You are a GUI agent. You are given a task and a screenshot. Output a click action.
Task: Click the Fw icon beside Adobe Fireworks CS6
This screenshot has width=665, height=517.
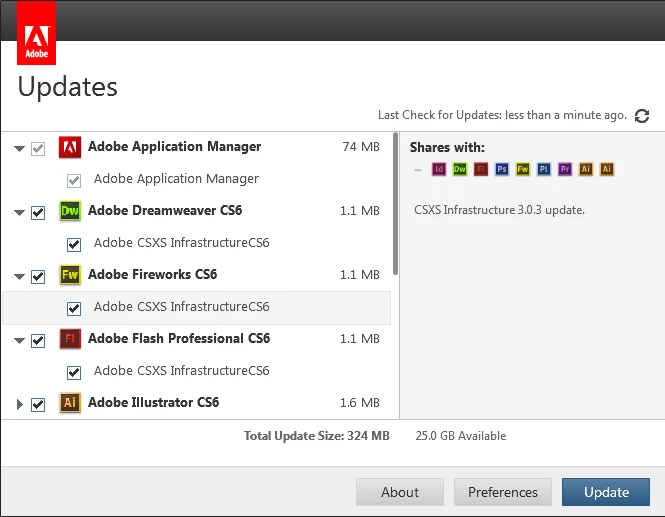click(70, 275)
